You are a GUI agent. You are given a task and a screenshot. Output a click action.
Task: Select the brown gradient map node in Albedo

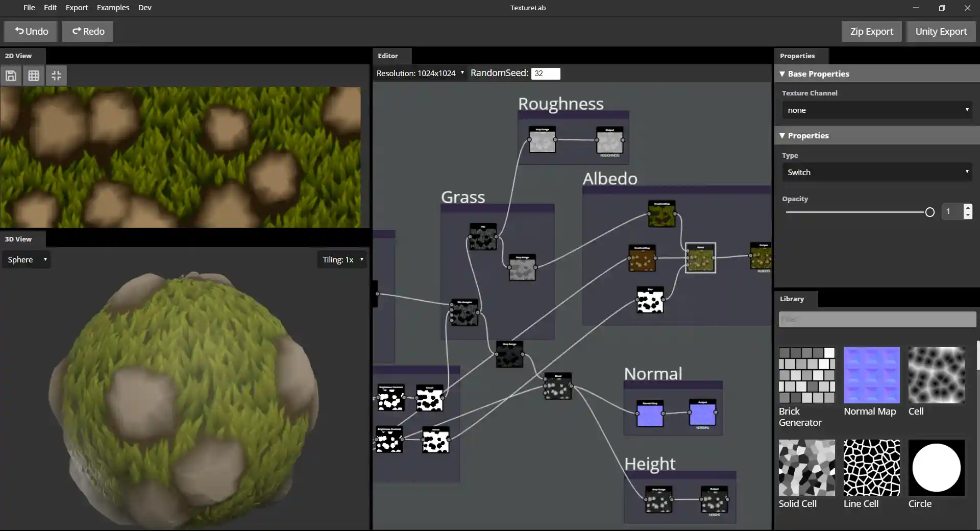coord(642,258)
